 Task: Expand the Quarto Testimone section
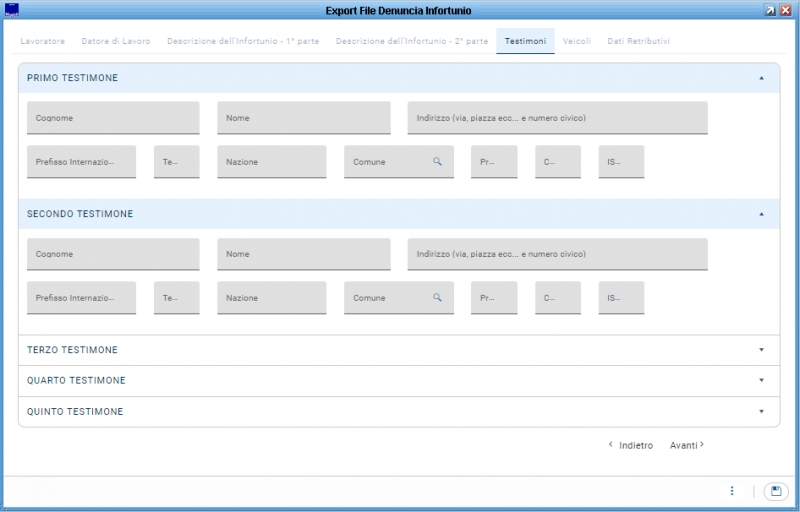[x=761, y=381]
